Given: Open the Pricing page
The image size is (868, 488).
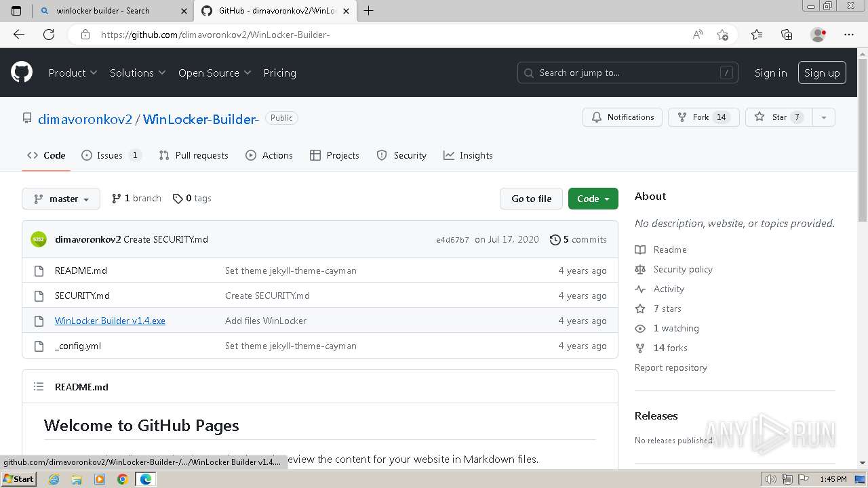Looking at the screenshot, I should click(x=279, y=73).
